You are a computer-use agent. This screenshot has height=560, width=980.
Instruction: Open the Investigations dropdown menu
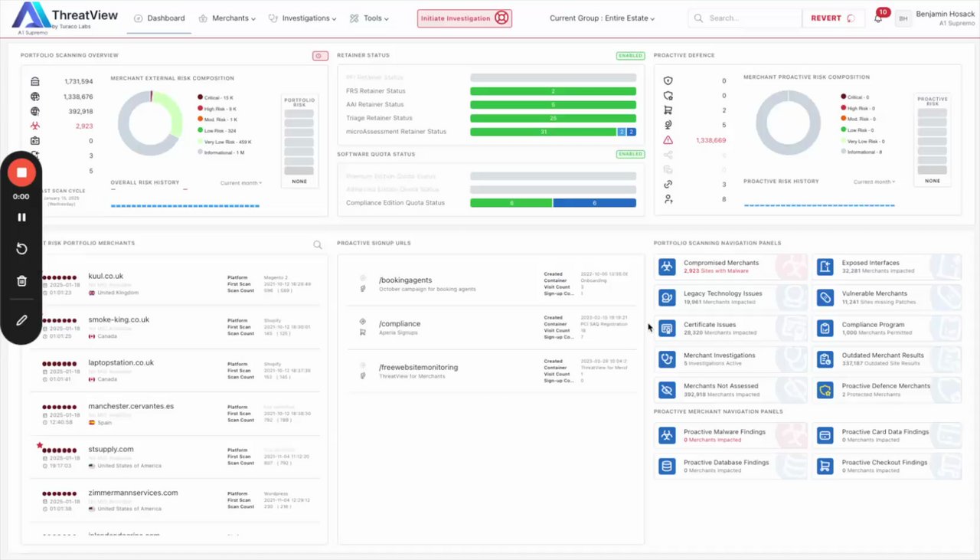click(x=303, y=18)
